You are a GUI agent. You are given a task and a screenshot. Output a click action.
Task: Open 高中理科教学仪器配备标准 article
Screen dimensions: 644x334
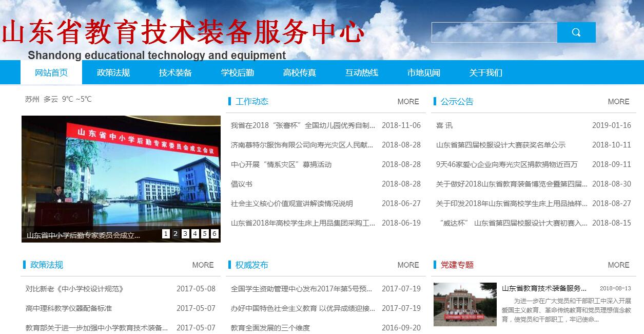pyautogui.click(x=69, y=308)
